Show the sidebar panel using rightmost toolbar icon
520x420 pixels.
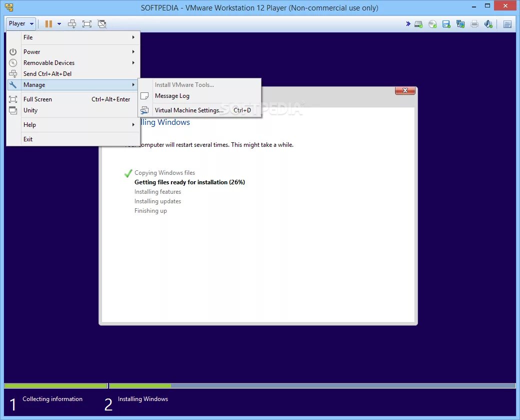point(507,23)
